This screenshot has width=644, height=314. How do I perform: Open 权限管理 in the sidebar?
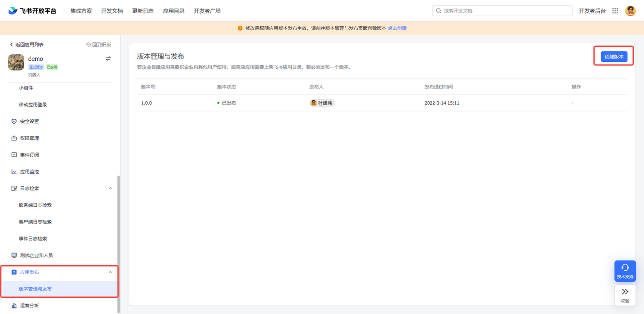tap(29, 138)
